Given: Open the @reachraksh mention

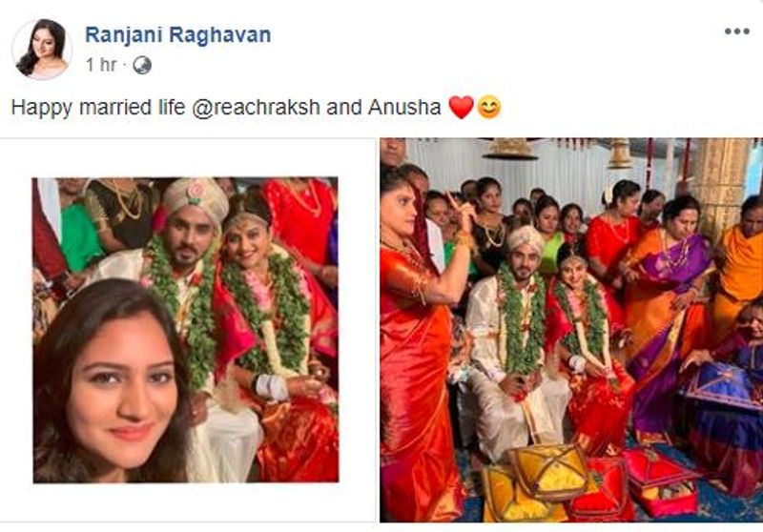Looking at the screenshot, I should [256, 107].
